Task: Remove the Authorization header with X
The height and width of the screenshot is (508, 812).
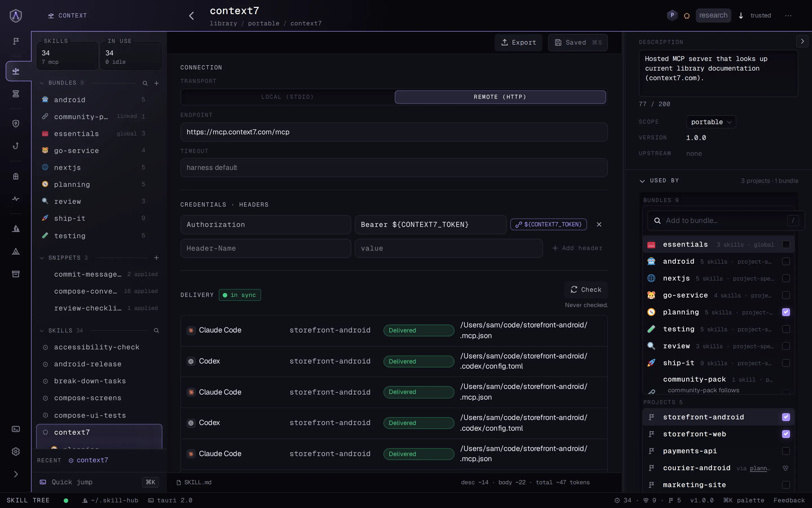Action: point(599,224)
